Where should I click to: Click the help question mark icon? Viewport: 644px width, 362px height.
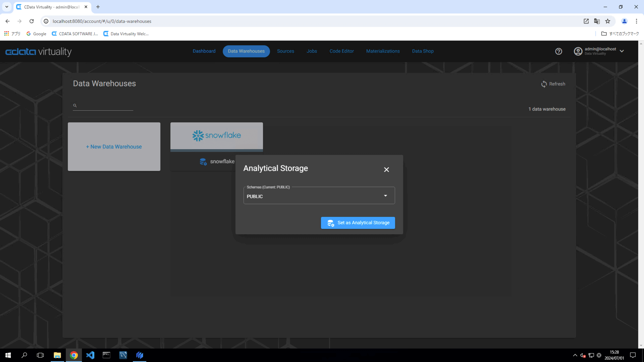point(558,51)
